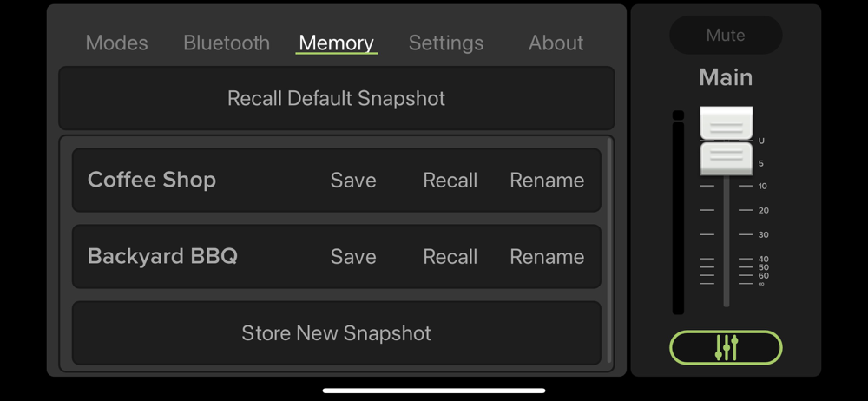This screenshot has height=401, width=868.
Task: Save the Backyard BBQ snapshot
Action: coord(353,256)
